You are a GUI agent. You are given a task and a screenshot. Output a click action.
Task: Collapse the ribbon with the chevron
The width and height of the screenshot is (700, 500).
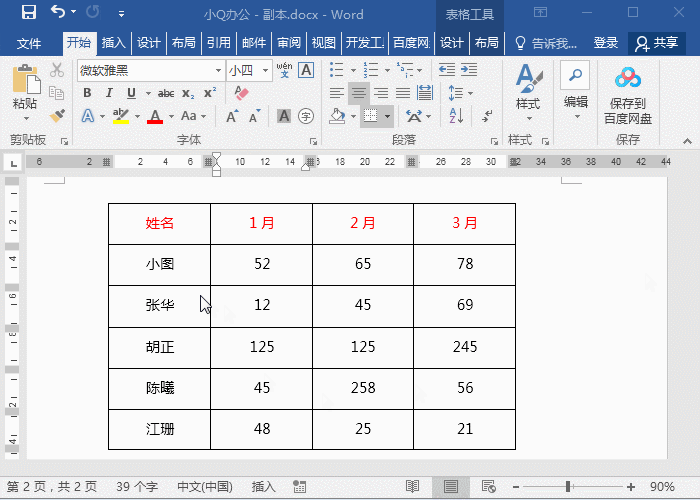(x=688, y=142)
